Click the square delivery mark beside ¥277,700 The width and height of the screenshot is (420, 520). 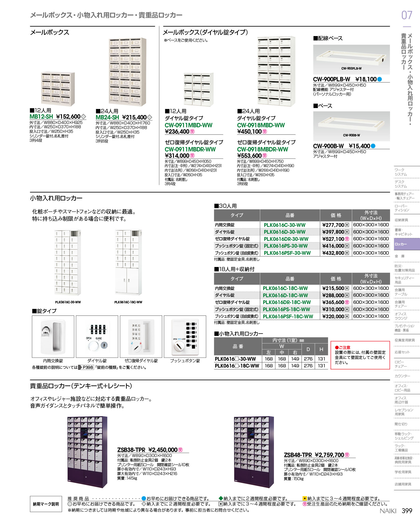[347, 225]
